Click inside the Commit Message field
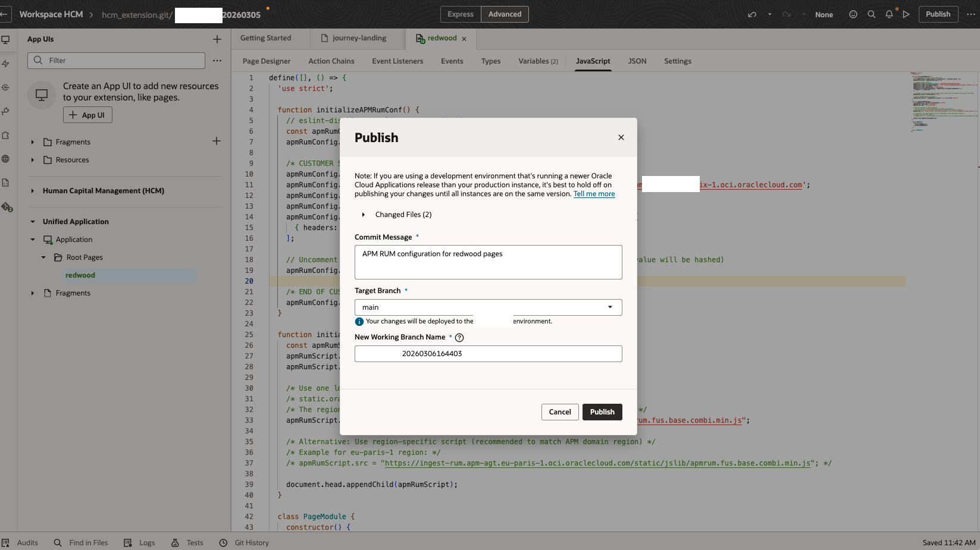 [487, 262]
